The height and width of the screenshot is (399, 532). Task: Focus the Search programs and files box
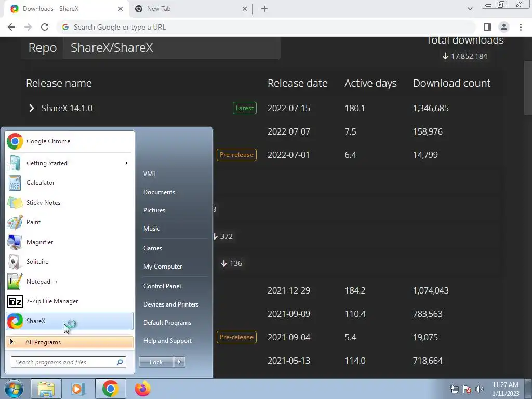[x=68, y=362]
